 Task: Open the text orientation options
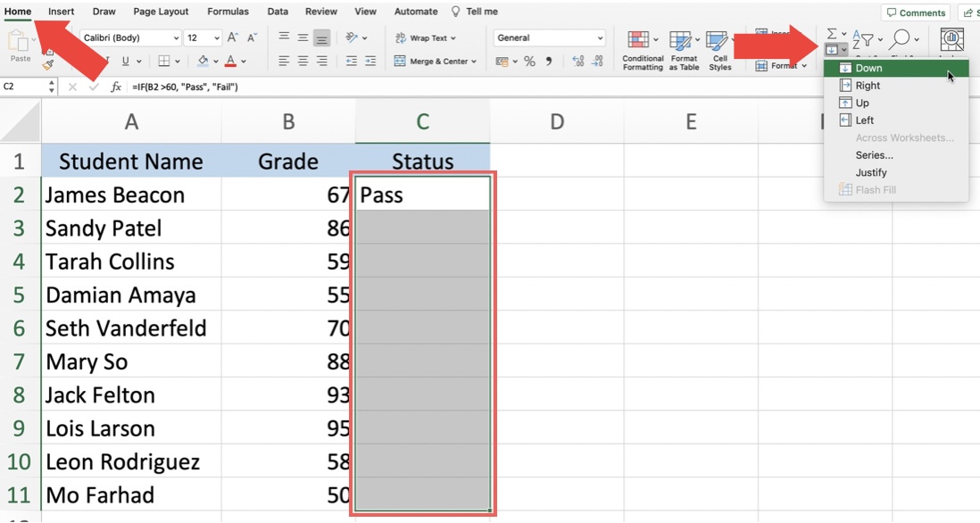[356, 37]
